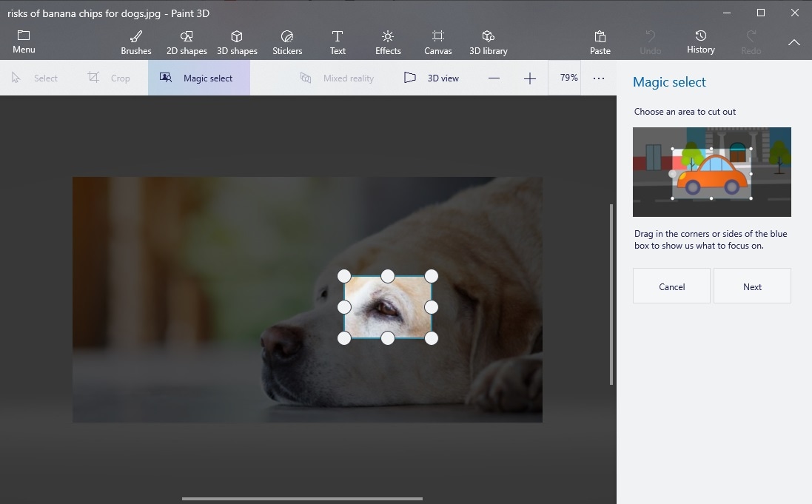Open the Stickers panel
The height and width of the screenshot is (504, 812).
[x=287, y=42]
